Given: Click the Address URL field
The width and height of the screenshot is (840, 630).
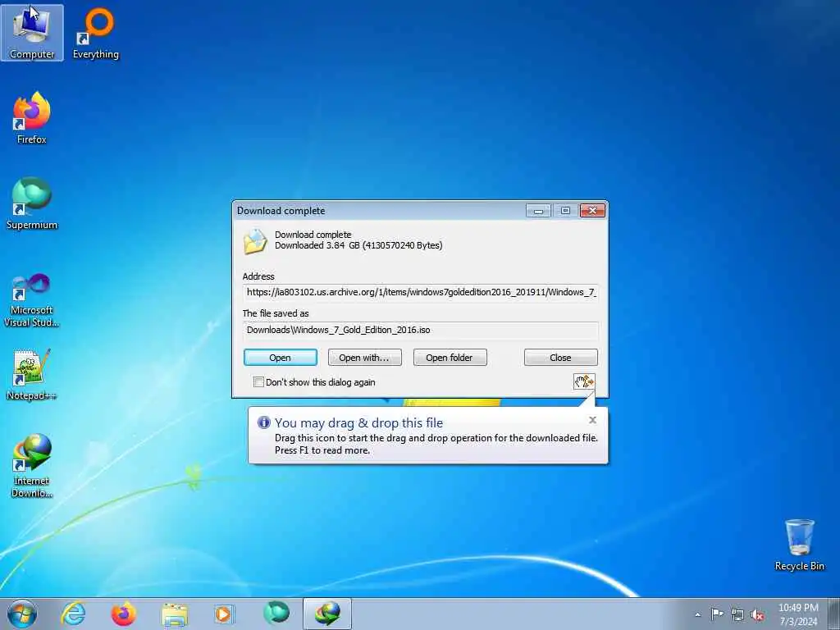Looking at the screenshot, I should point(421,293).
